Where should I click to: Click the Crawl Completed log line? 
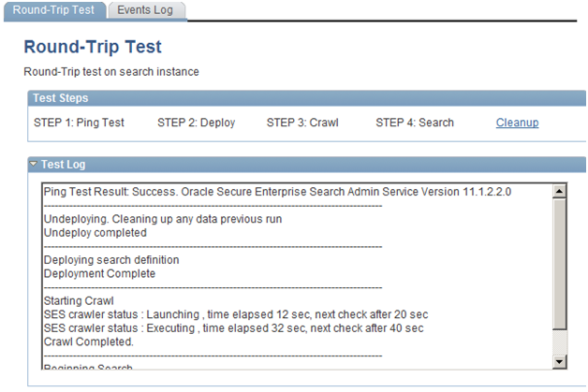tap(89, 341)
